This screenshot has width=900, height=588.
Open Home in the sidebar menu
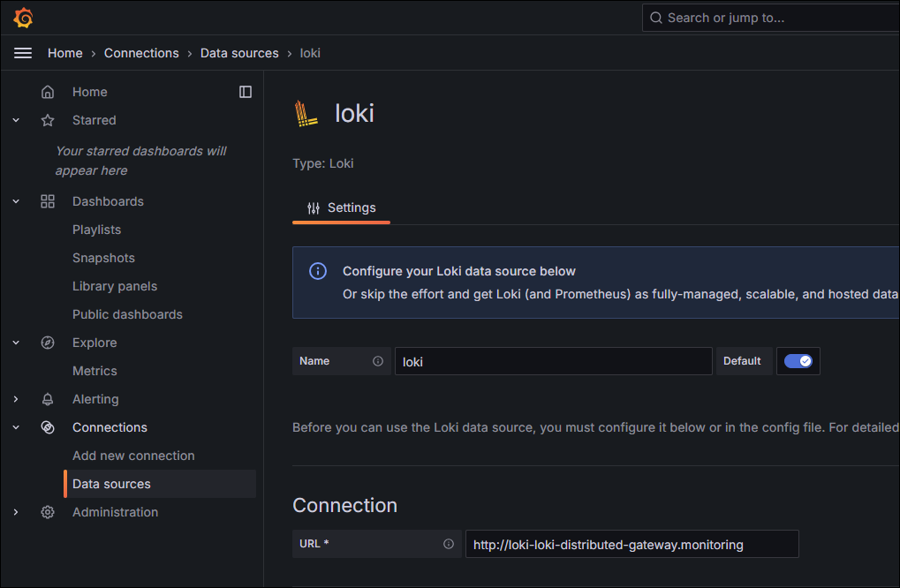point(89,92)
